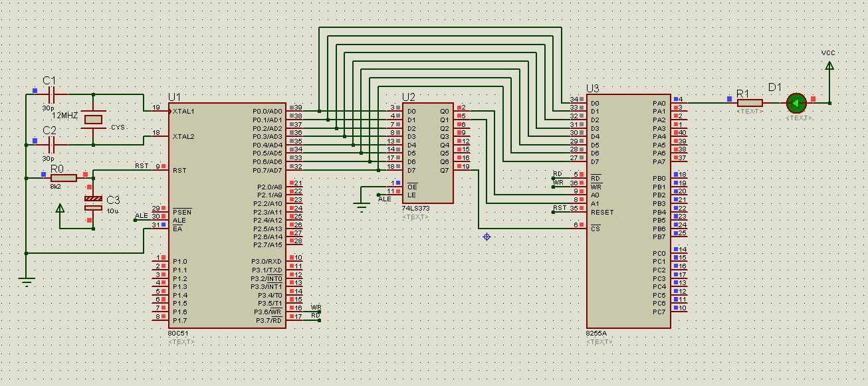Click the green D1 LED symbol
Viewport: 868px width, 386px height.
click(796, 103)
